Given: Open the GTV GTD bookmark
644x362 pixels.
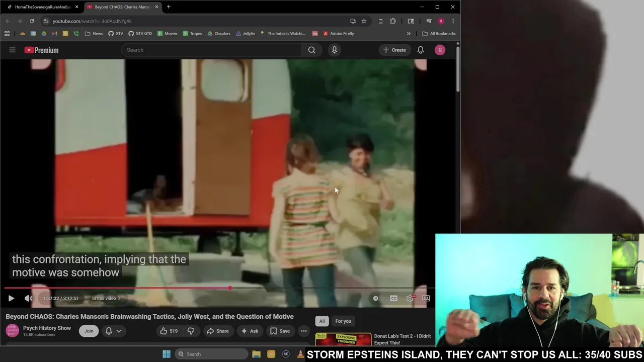Looking at the screenshot, I should [x=140, y=34].
